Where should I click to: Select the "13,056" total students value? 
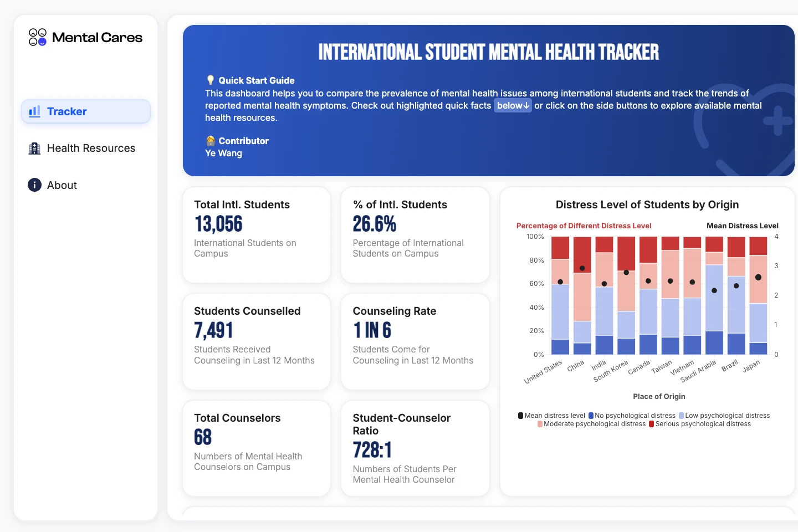pyautogui.click(x=218, y=224)
